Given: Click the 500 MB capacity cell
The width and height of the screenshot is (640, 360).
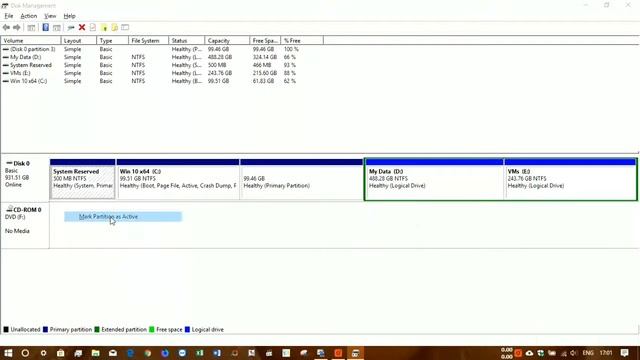Looking at the screenshot, I should 217,65.
